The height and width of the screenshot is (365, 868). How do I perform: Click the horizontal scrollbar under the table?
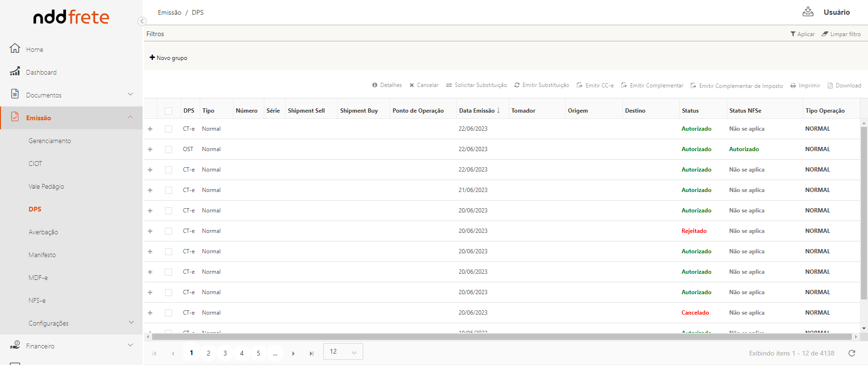click(x=502, y=336)
